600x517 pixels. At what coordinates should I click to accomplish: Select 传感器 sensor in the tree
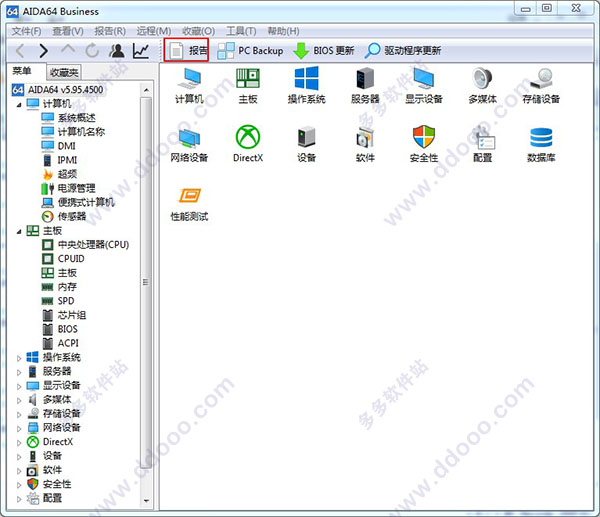64,217
